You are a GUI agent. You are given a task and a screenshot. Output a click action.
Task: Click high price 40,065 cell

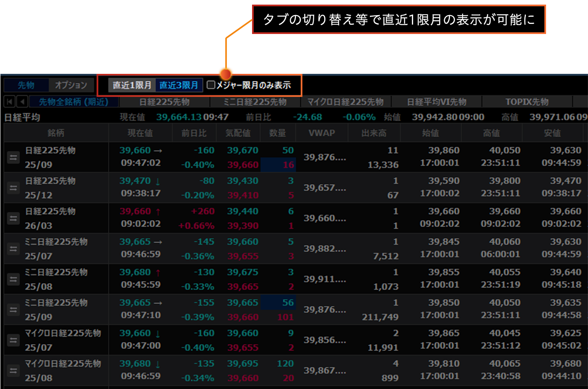point(505,363)
